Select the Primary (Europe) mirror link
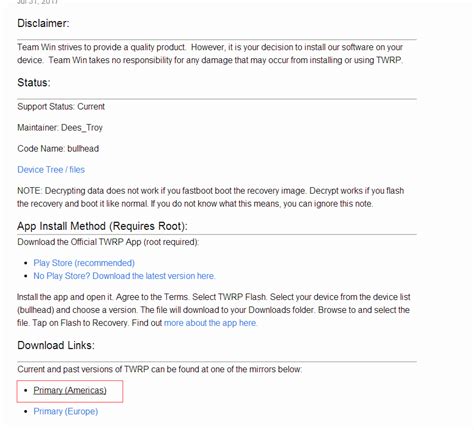The height and width of the screenshot is (430, 474). (66, 411)
